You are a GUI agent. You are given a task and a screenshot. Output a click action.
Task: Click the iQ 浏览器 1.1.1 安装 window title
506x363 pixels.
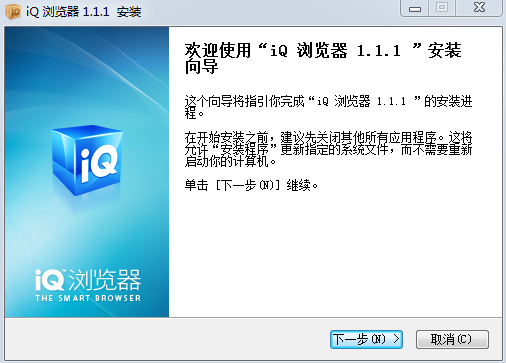tap(84, 12)
